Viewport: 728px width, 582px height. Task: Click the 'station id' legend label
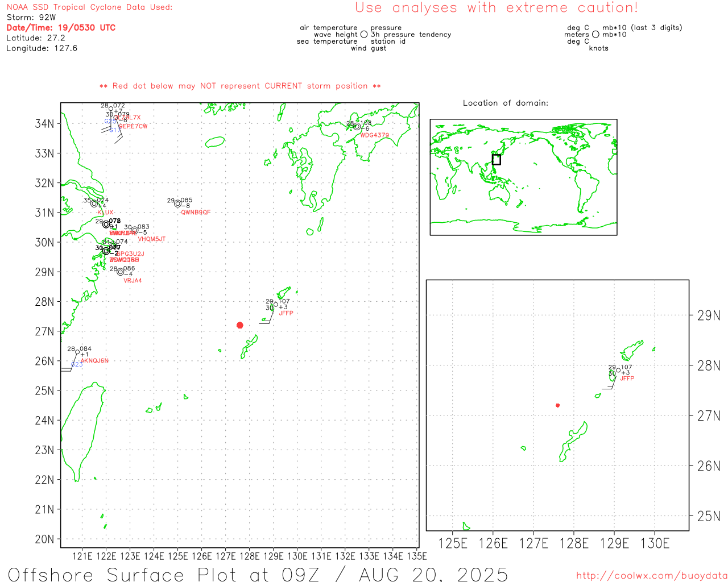(x=388, y=41)
